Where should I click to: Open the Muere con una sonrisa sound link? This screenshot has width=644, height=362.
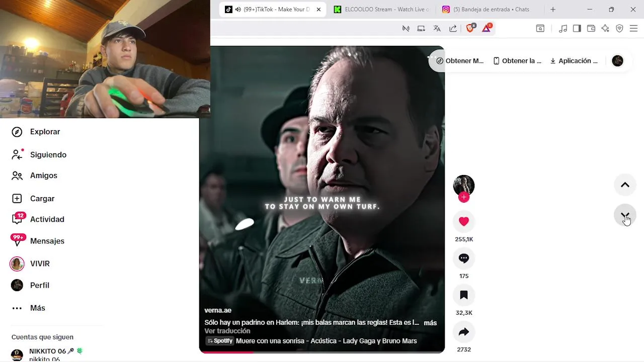(x=326, y=341)
